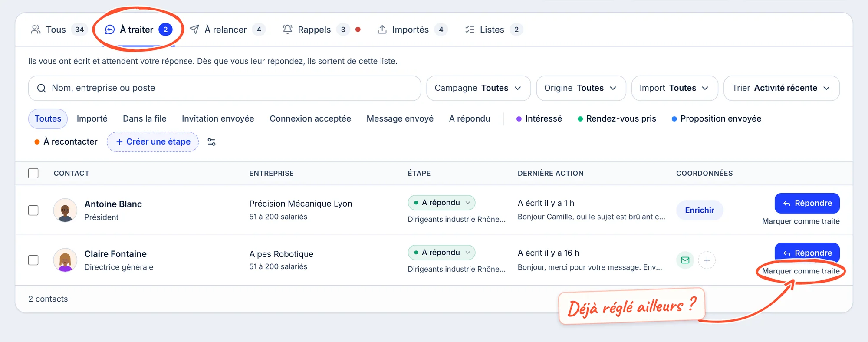
Task: Open the Listes tab
Action: click(x=493, y=30)
